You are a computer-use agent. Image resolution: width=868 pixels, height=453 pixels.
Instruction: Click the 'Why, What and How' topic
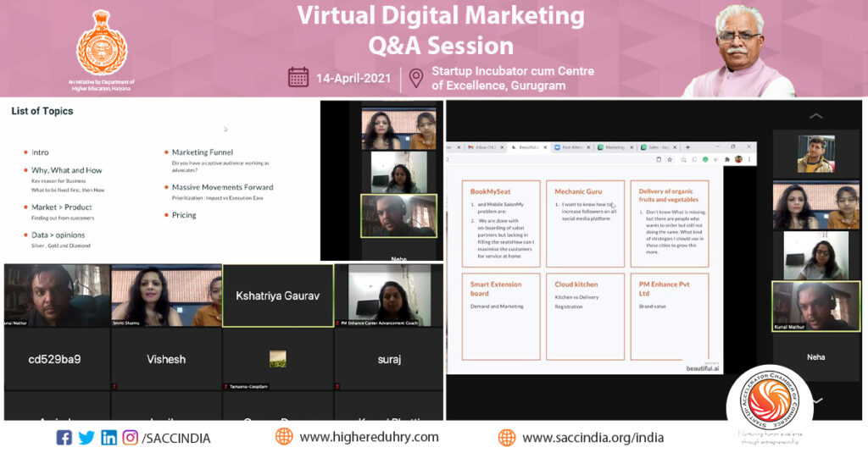66,170
